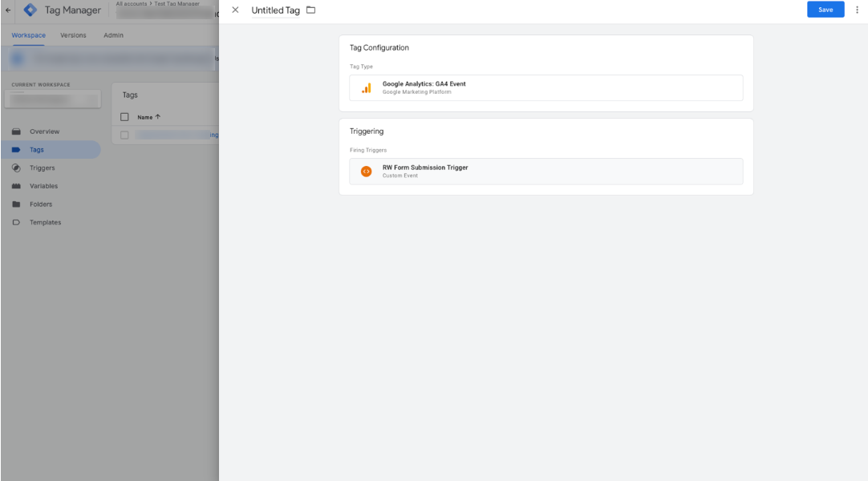Screen dimensions: 868x481
Task: Tick the select-all checkbox in Tags header
Action: click(x=124, y=117)
